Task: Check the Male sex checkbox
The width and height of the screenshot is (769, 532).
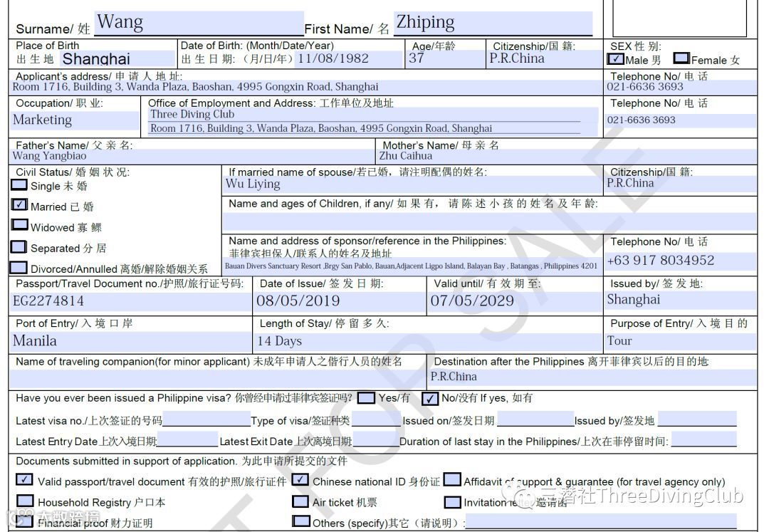Action: [616, 59]
